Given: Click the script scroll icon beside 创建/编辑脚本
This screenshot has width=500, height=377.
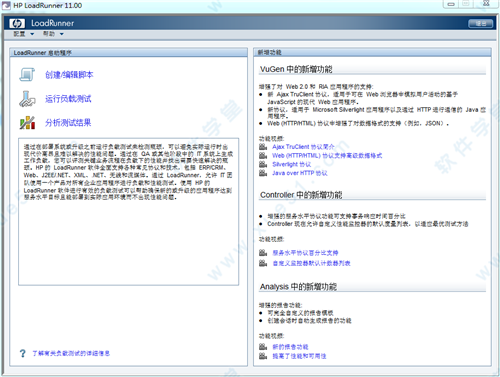Looking at the screenshot, I should [27, 75].
